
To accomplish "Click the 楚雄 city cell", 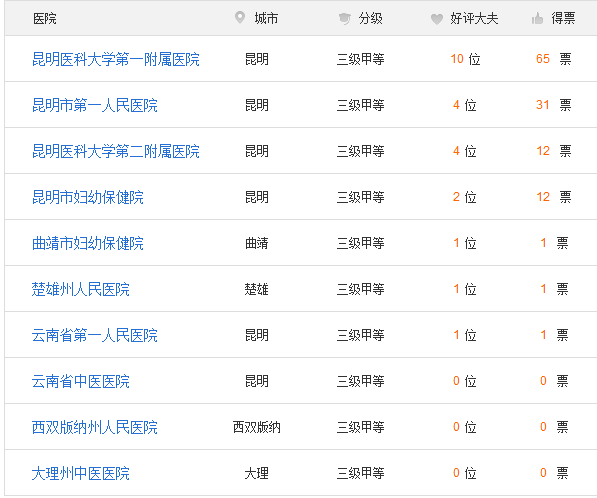I will (x=257, y=289).
